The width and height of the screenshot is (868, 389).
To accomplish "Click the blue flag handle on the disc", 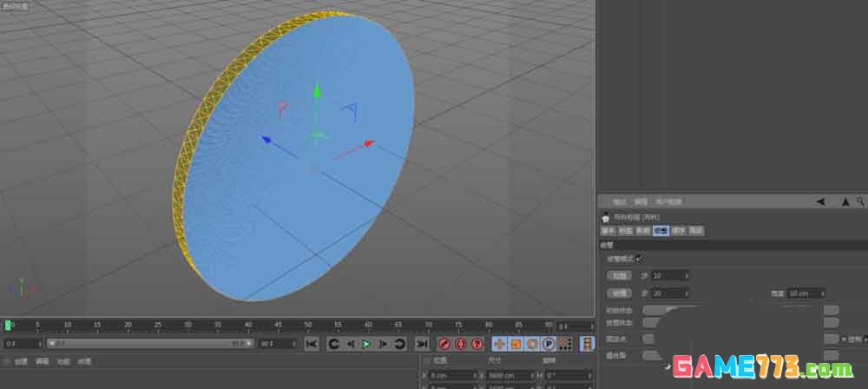I will tap(350, 111).
